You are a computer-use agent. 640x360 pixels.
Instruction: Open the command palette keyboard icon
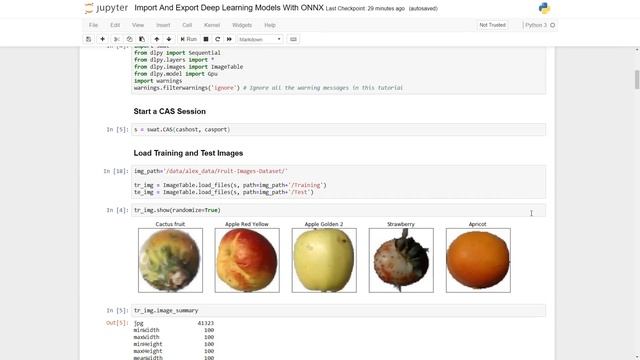[x=293, y=39]
